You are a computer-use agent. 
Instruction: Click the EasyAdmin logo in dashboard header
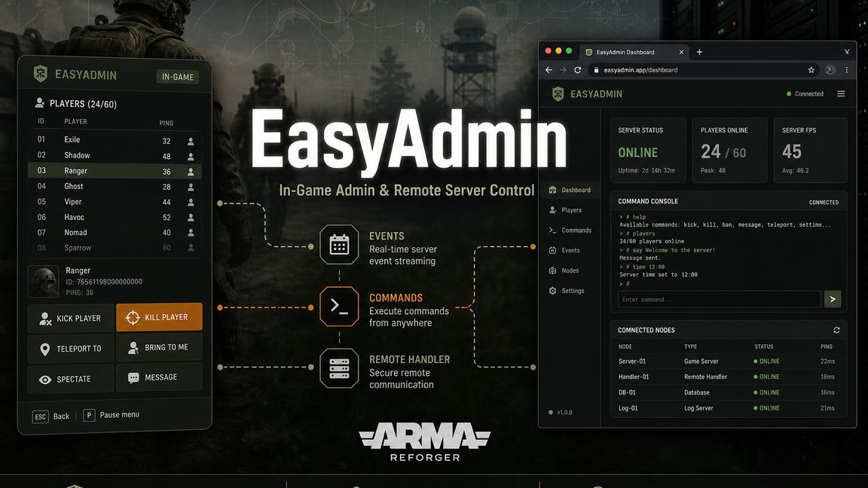point(588,94)
